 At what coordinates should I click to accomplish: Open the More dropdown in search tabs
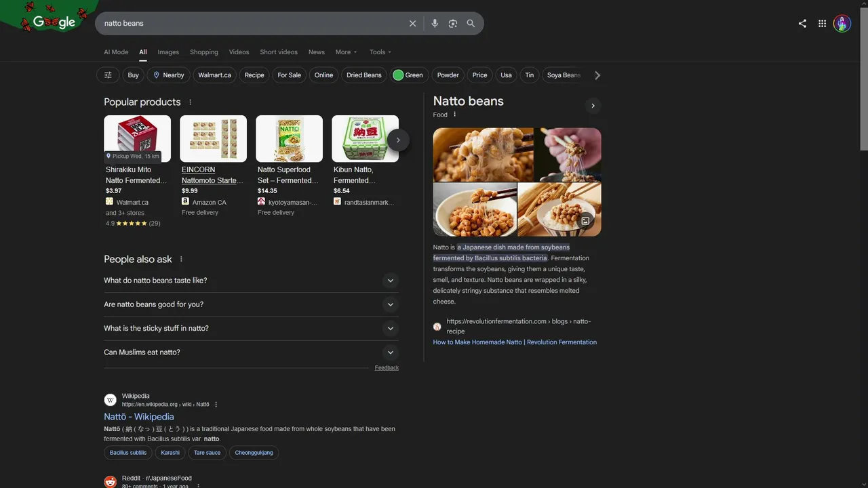pos(346,52)
